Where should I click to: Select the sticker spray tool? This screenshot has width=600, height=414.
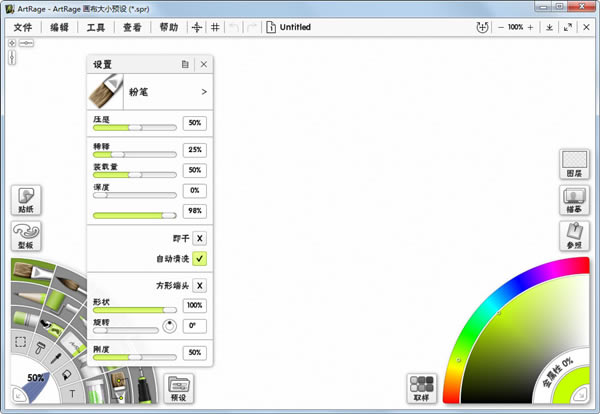click(52, 326)
